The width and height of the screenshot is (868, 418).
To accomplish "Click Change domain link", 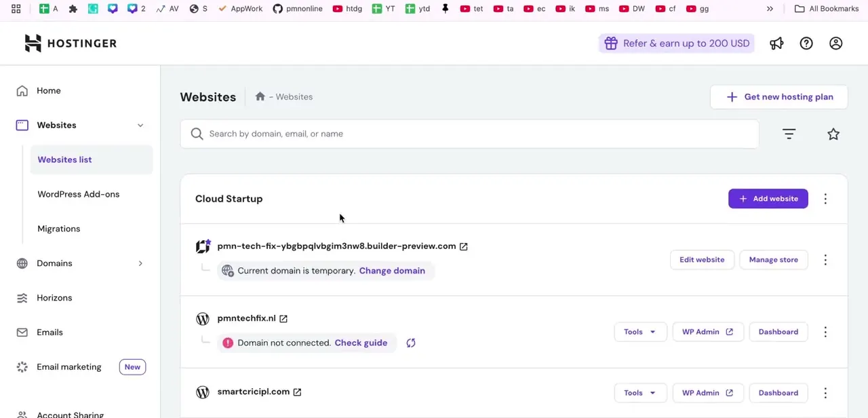I will click(x=392, y=271).
